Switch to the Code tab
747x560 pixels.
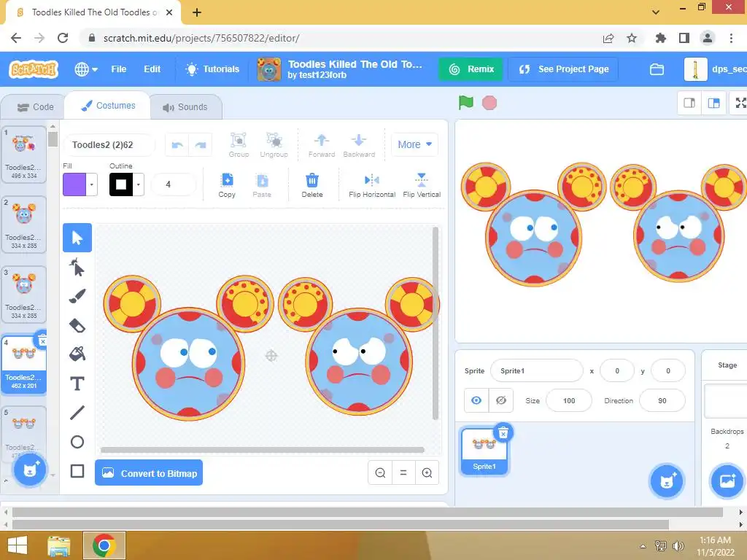35,107
